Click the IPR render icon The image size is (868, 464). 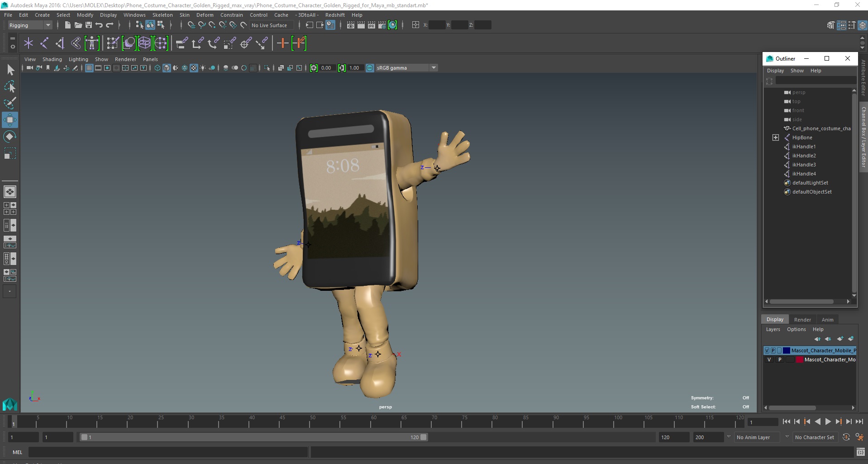(372, 25)
